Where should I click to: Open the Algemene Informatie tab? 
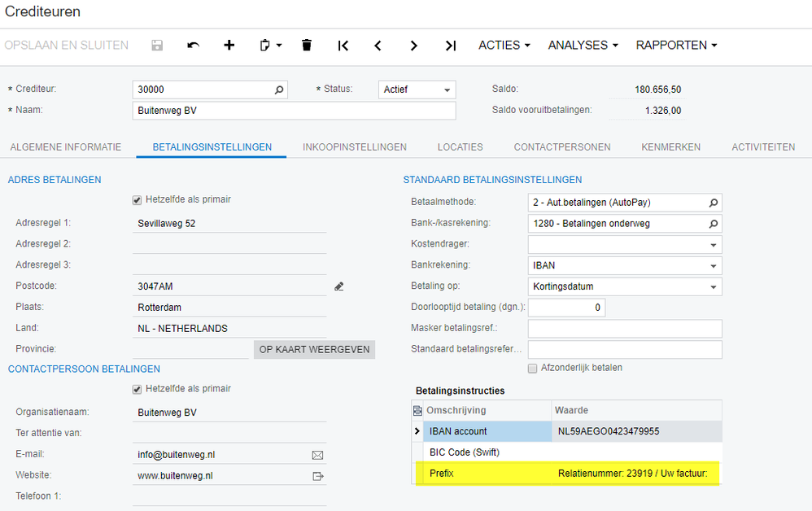coord(66,147)
